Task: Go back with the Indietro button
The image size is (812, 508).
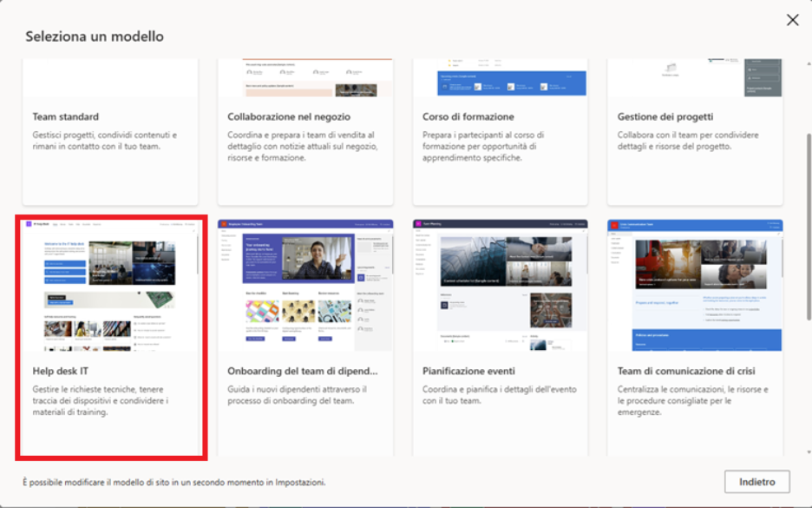Action: pos(756,482)
